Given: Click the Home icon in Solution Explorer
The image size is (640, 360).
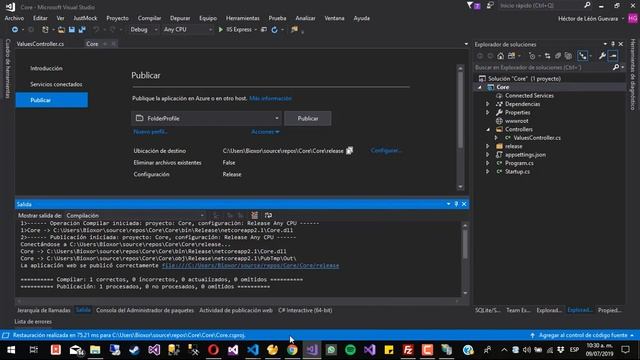Looking at the screenshot, I should coord(501,56).
